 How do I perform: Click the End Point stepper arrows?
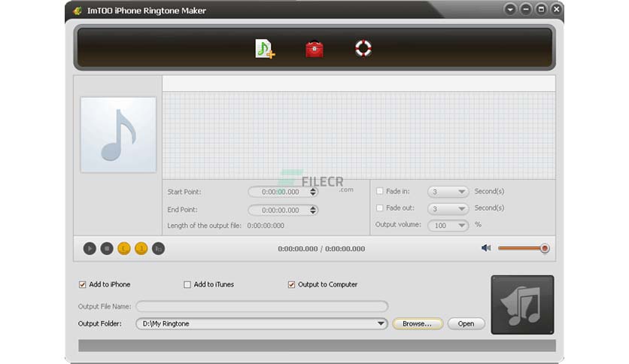click(313, 210)
